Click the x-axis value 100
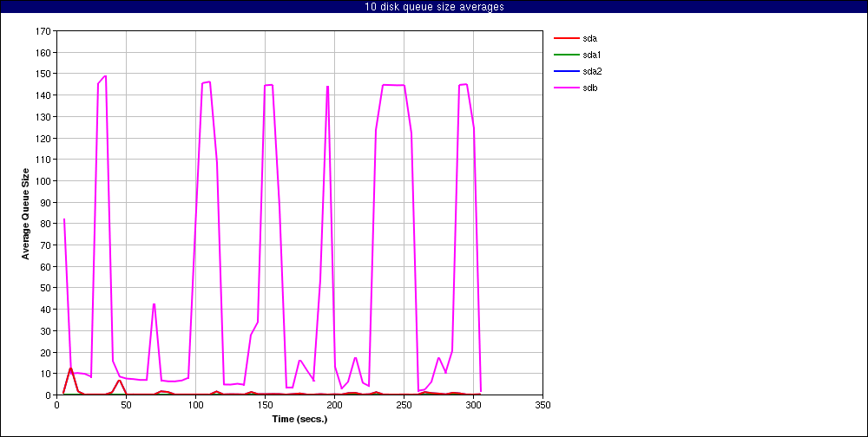868x437 pixels. coord(195,405)
